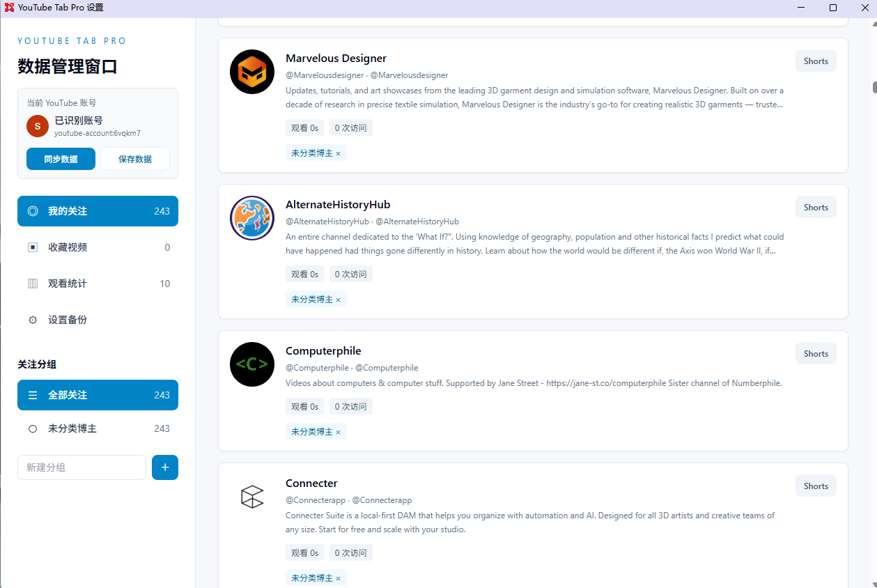Remove 未分类博主 tag from Marvelous Designer

[339, 153]
